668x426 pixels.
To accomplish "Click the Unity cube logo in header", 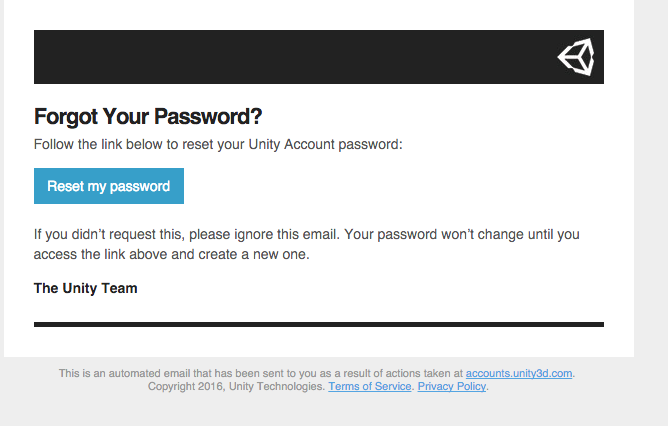I will click(x=576, y=57).
